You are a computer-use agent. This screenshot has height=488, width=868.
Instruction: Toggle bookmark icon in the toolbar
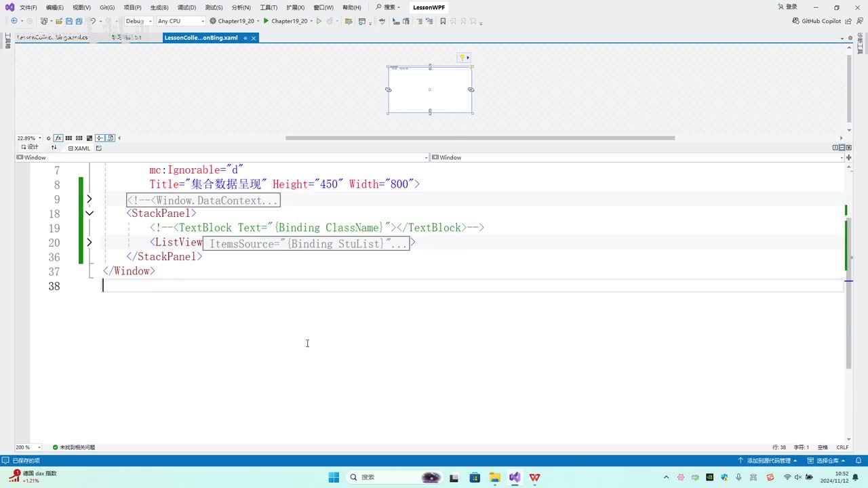tap(443, 21)
